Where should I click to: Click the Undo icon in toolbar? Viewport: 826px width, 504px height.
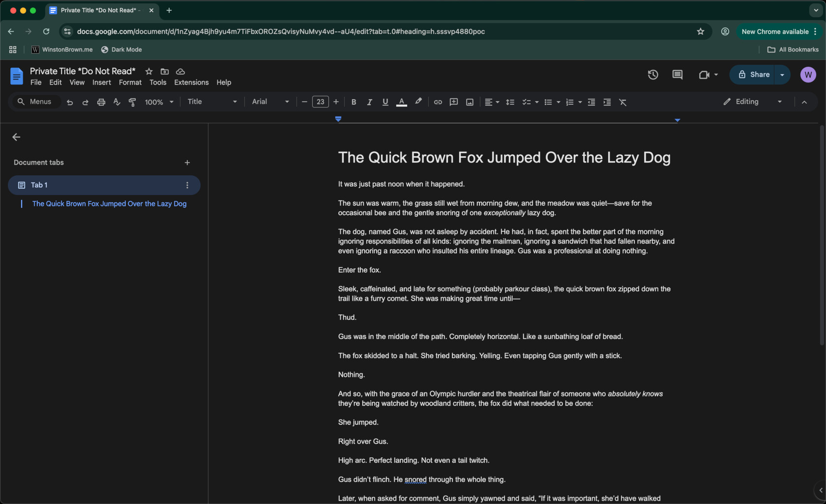click(70, 102)
